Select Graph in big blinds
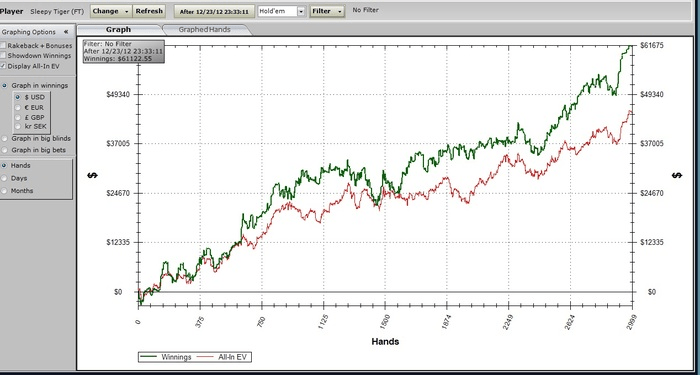The width and height of the screenshot is (700, 375). [x=4, y=138]
